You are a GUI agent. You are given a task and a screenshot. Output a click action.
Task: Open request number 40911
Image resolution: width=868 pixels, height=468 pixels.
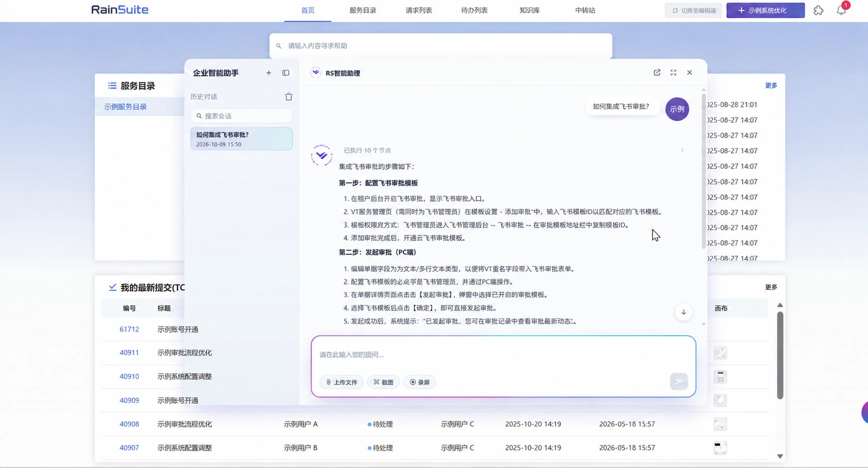[x=129, y=352]
